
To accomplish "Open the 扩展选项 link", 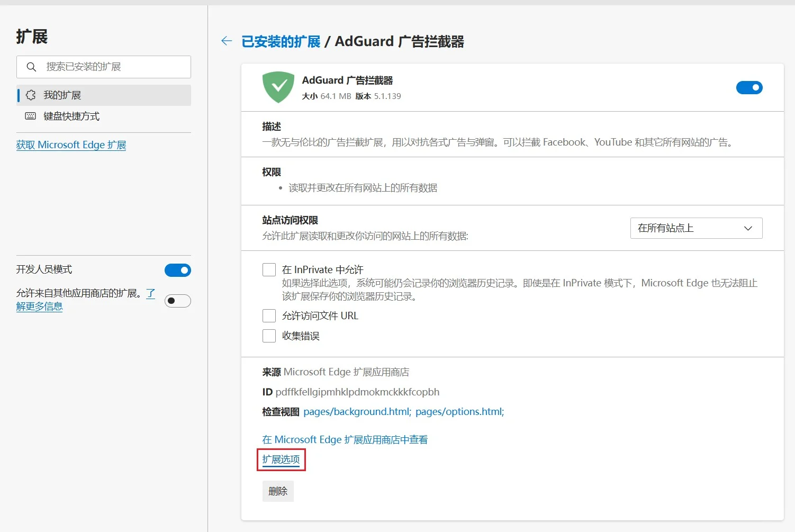I will pyautogui.click(x=281, y=459).
